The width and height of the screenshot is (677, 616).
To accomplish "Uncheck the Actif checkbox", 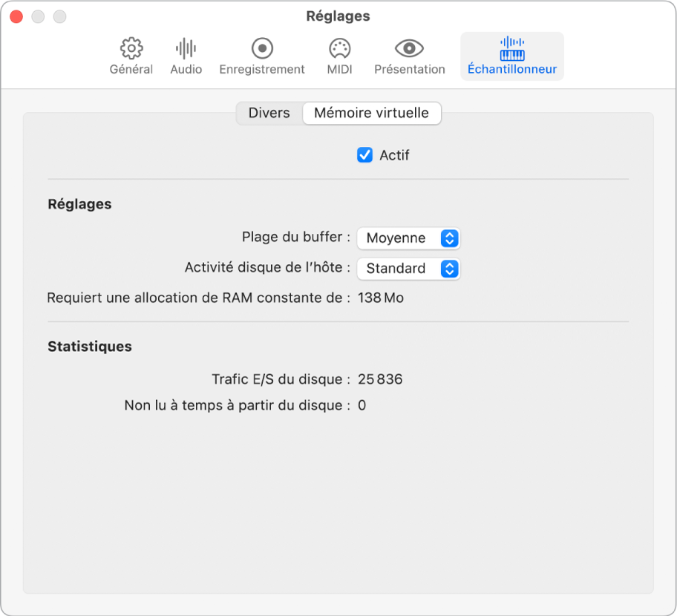I will point(364,155).
